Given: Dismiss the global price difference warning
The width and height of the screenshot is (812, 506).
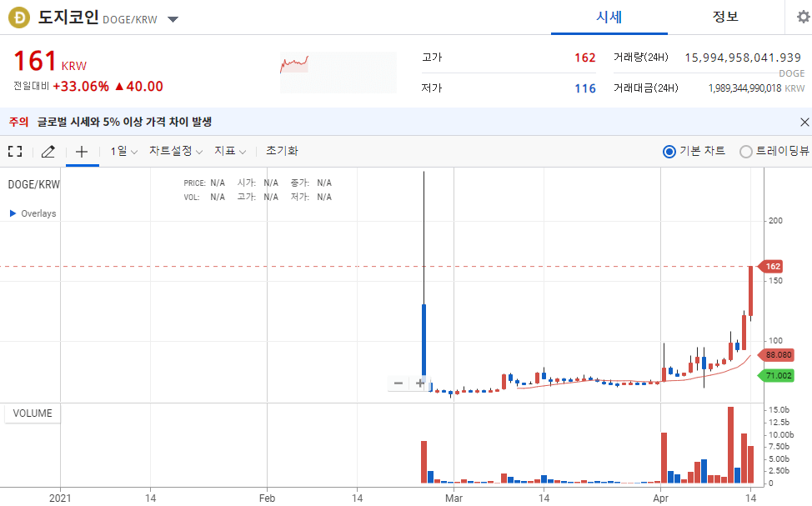Looking at the screenshot, I should 804,123.
